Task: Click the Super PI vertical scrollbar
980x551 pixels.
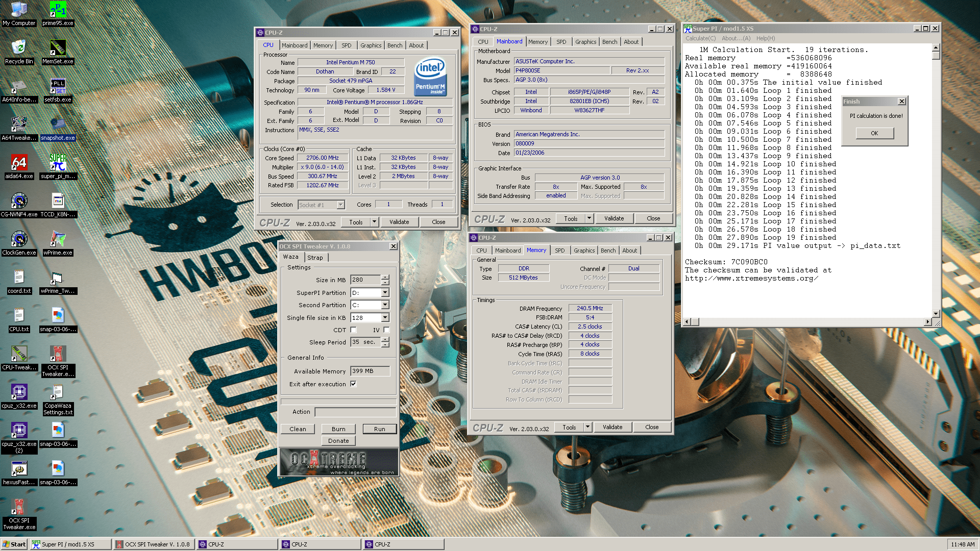Action: click(936, 181)
